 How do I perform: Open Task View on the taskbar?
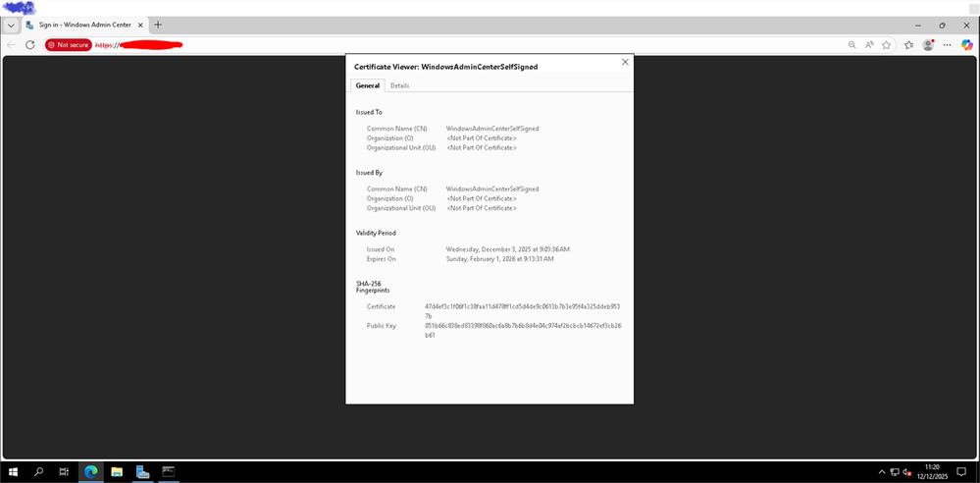[64, 472]
